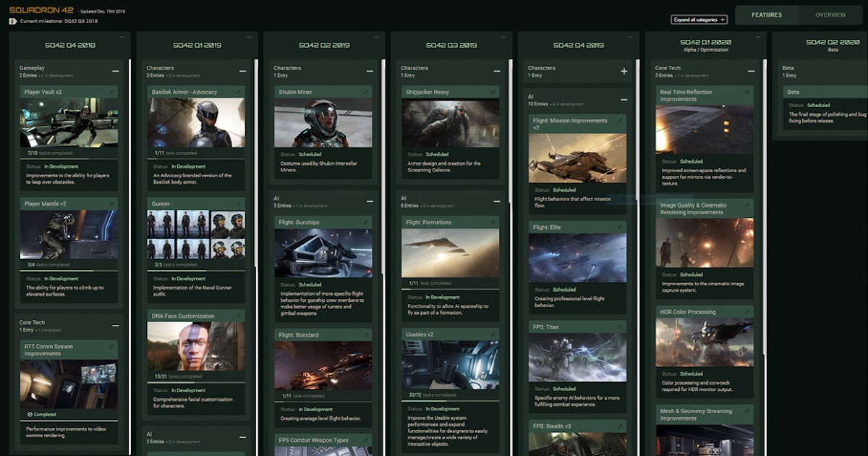Click the RTT Comm 'Completed' status label

(x=43, y=414)
